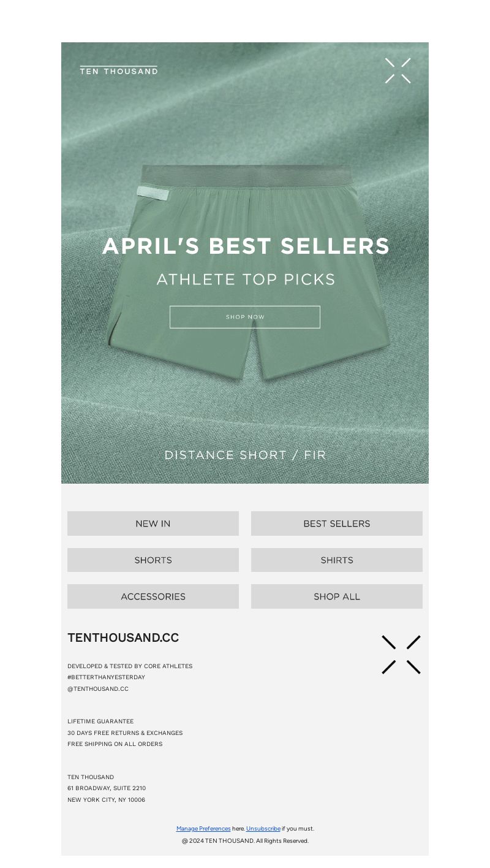Click the TEN THOUSAND wordmark logo at the top

coord(119,70)
